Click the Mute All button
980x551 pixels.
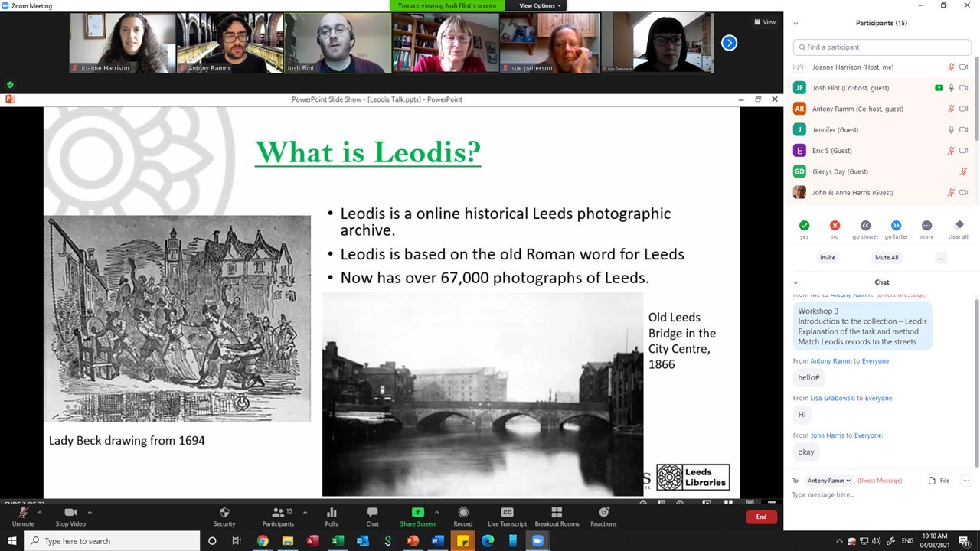tap(887, 258)
